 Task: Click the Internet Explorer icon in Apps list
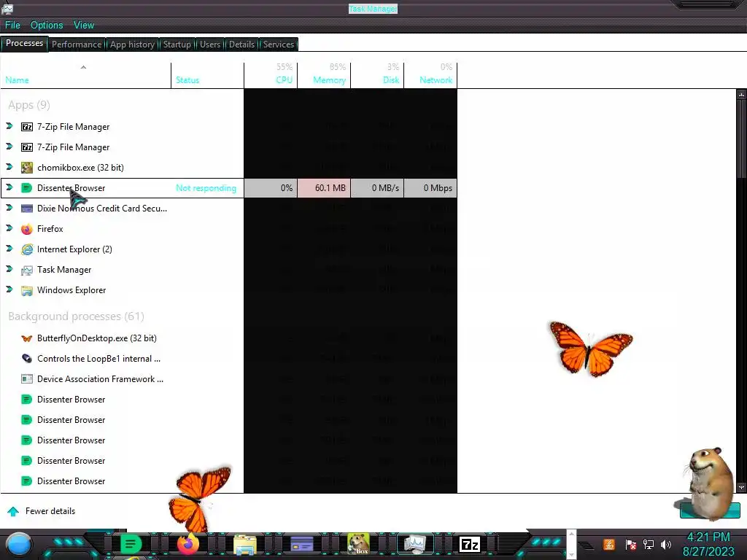pyautogui.click(x=27, y=249)
